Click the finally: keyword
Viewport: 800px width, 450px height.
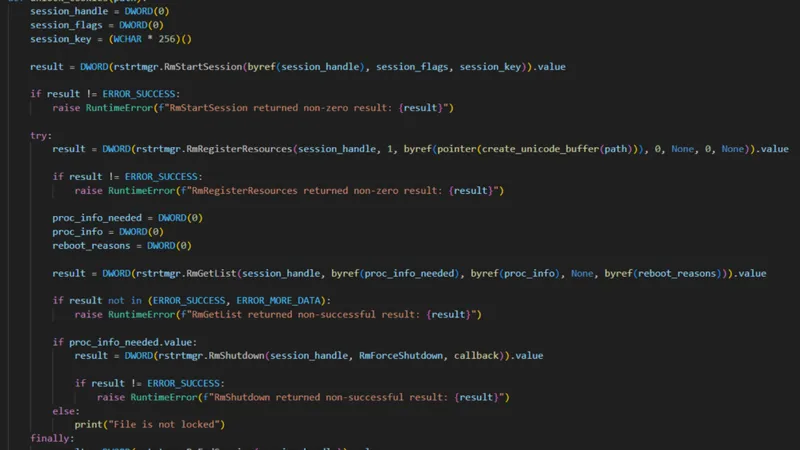click(x=52, y=438)
